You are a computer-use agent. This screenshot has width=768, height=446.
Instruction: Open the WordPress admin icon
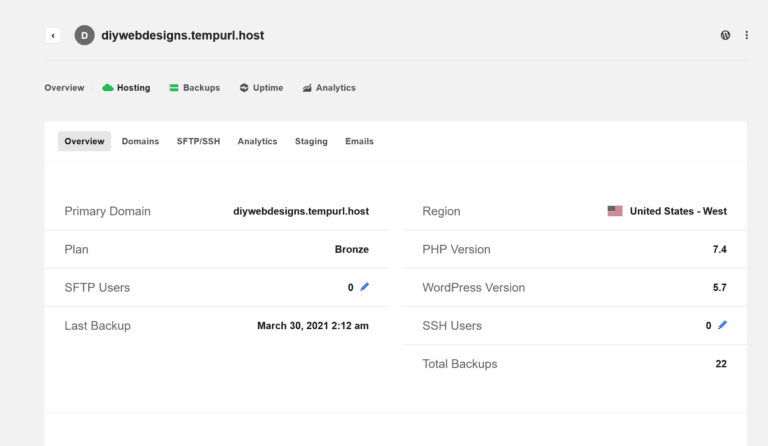(x=725, y=35)
